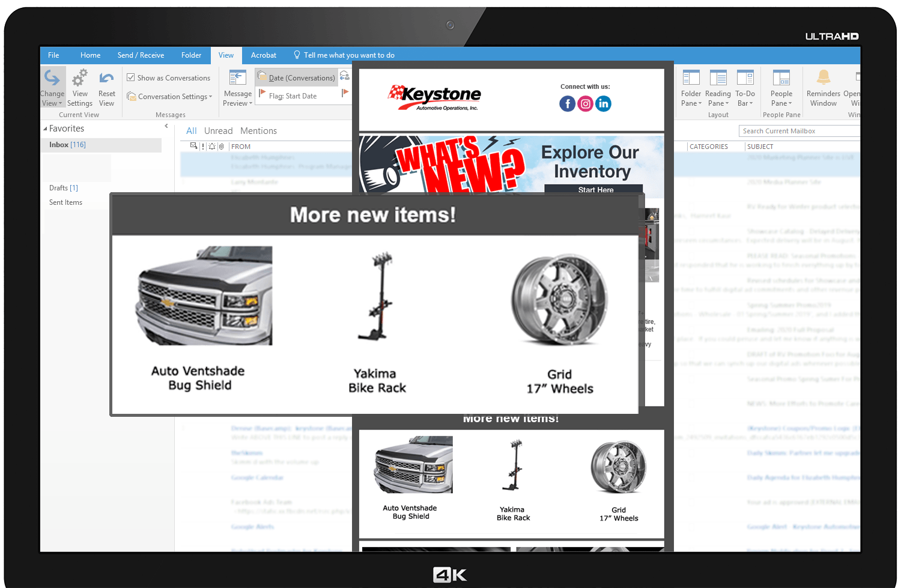Click the Flag: Start Date flag icon
The image size is (901, 588).
(262, 94)
